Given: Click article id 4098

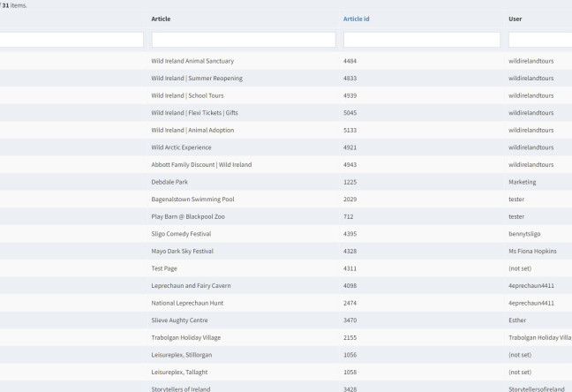Looking at the screenshot, I should click(x=350, y=286).
